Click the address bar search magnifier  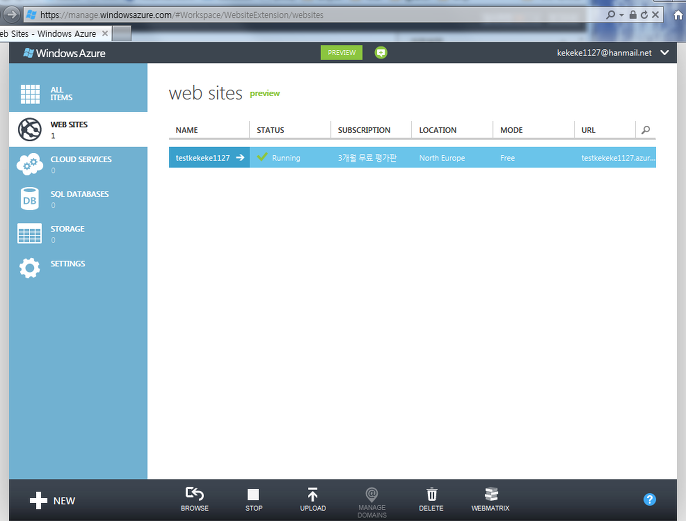(x=610, y=15)
